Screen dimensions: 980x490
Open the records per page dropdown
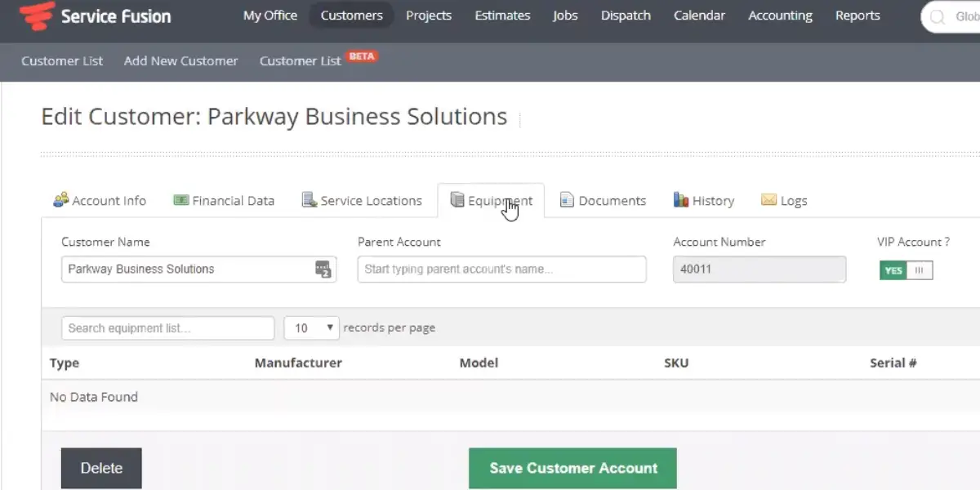[x=311, y=328]
